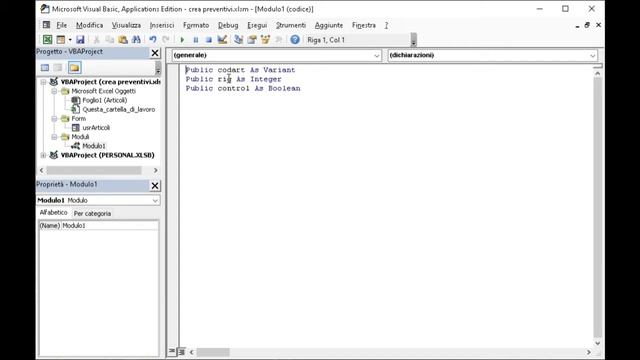The height and width of the screenshot is (360, 640).
Task: Open Help with question mark icon
Action: point(295,40)
